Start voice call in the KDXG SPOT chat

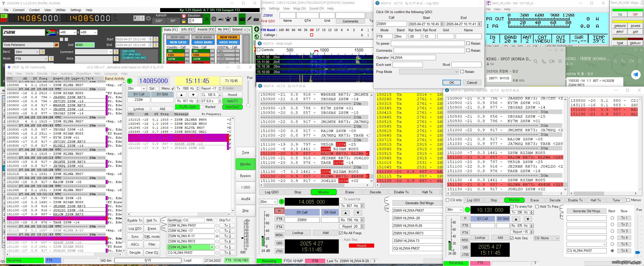tap(544, 61)
